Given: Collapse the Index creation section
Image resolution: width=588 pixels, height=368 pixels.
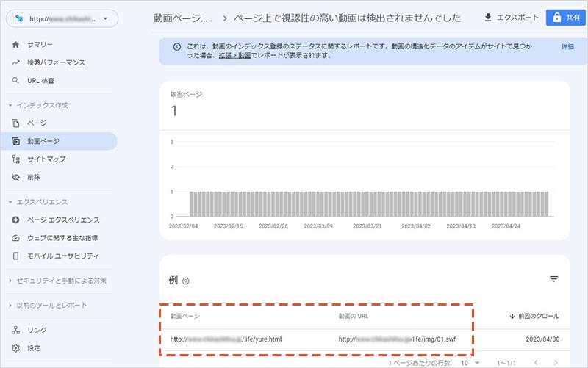Looking at the screenshot, I should (10, 105).
